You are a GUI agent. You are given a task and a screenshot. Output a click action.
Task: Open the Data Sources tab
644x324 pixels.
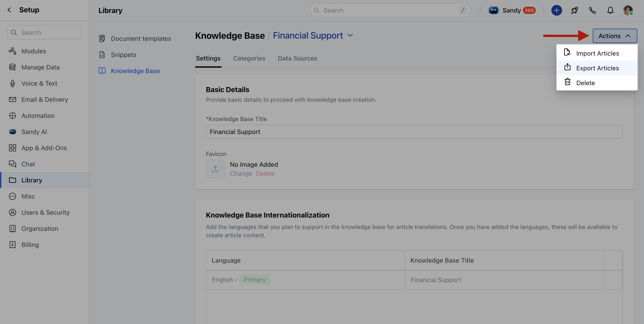tap(297, 58)
